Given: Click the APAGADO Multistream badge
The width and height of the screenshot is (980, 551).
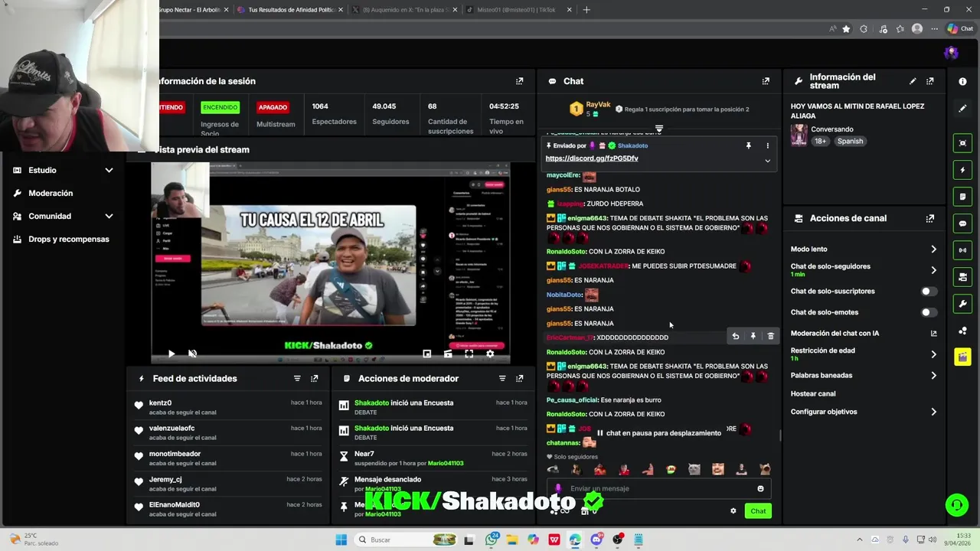Looking at the screenshot, I should (x=273, y=107).
